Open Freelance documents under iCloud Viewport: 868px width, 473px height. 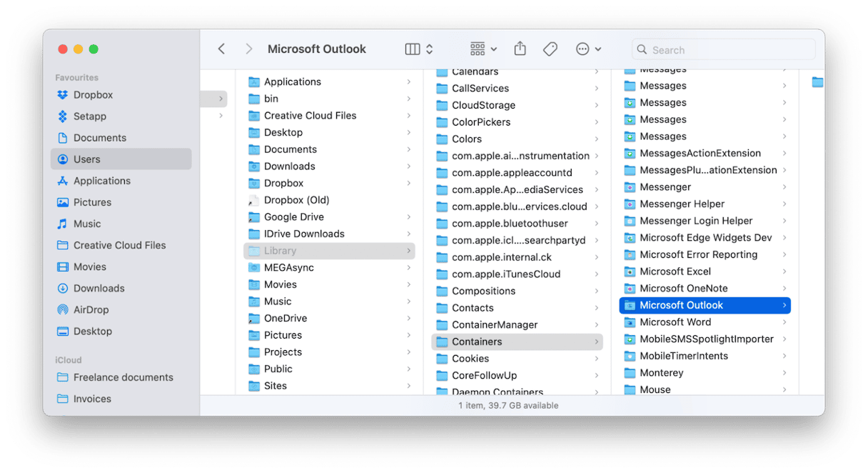(123, 377)
